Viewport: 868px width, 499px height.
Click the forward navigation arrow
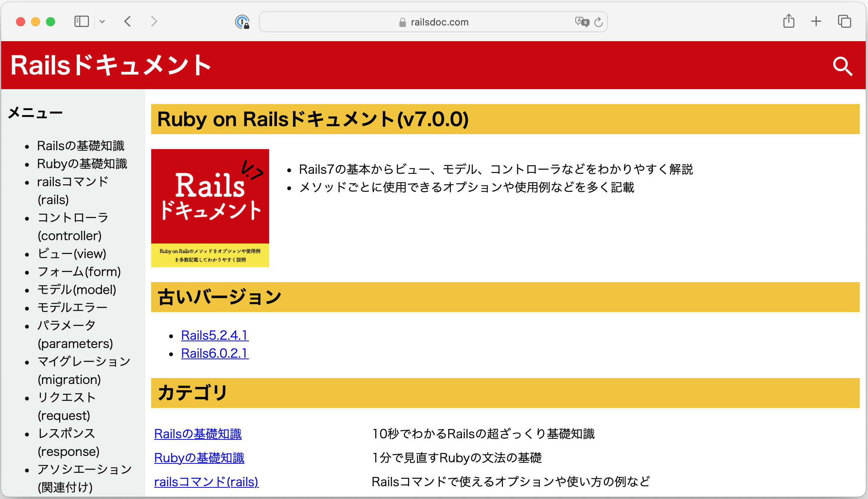[x=154, y=21]
